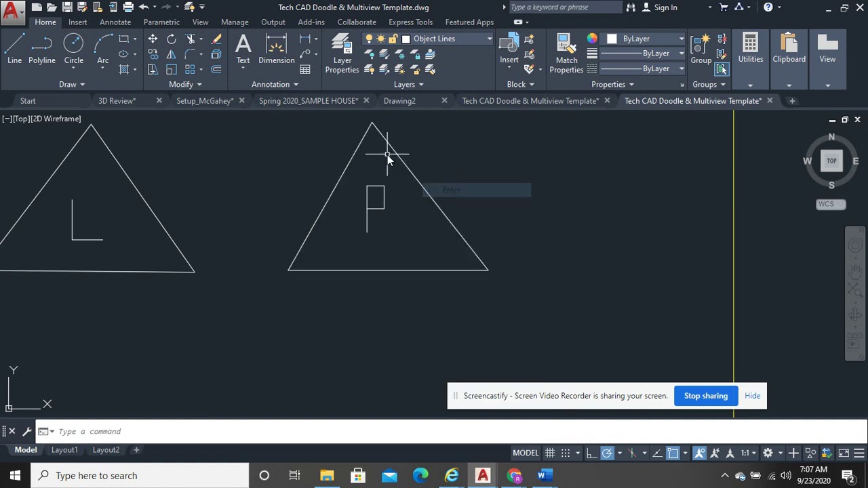The height and width of the screenshot is (488, 868).
Task: Start the Dimension tool
Action: click(276, 49)
